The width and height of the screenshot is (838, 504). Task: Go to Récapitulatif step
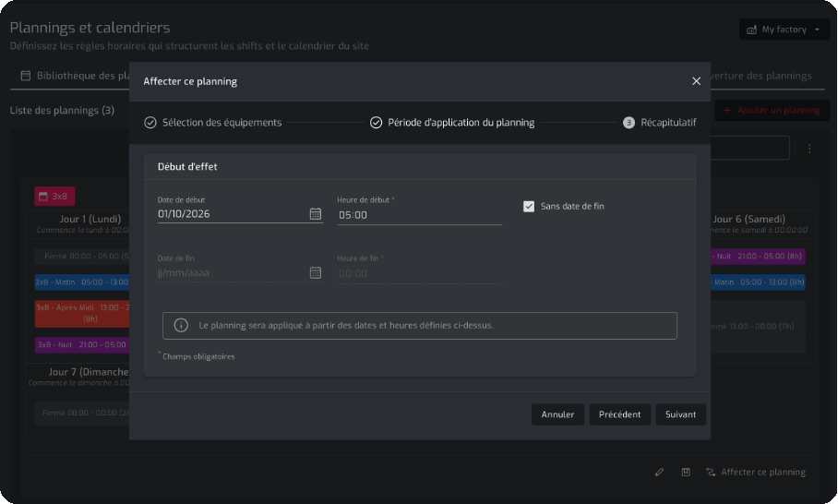click(x=660, y=123)
